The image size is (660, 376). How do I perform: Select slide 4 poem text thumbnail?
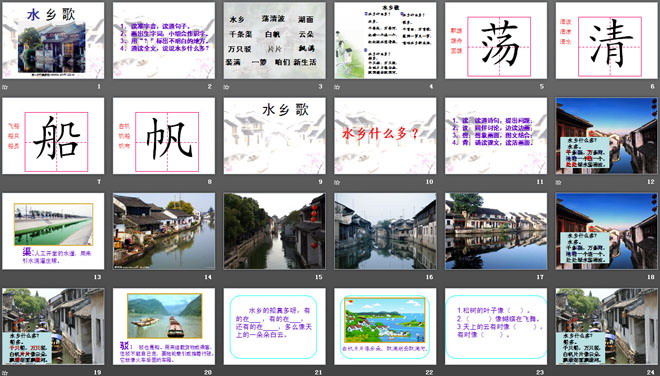pyautogui.click(x=385, y=40)
